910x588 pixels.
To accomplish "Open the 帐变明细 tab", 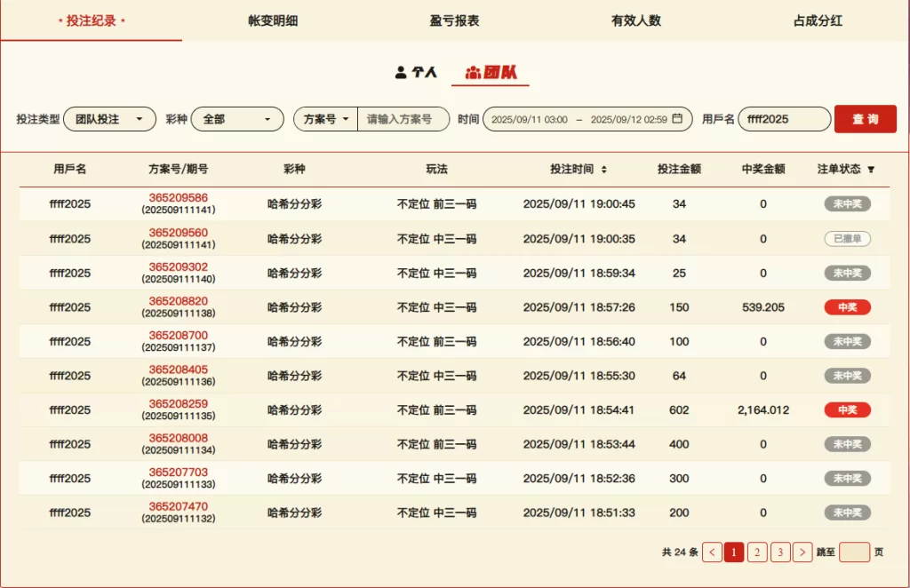I will [273, 20].
